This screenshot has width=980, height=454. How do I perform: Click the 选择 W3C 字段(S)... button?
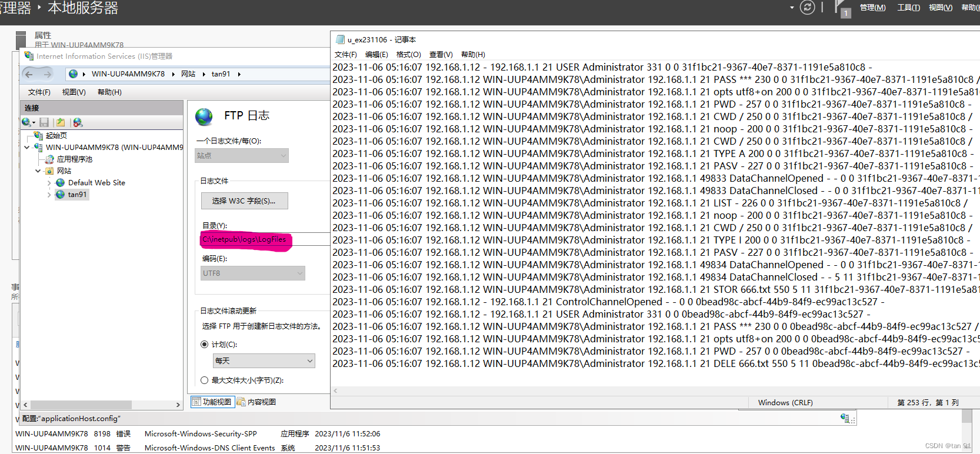245,201
